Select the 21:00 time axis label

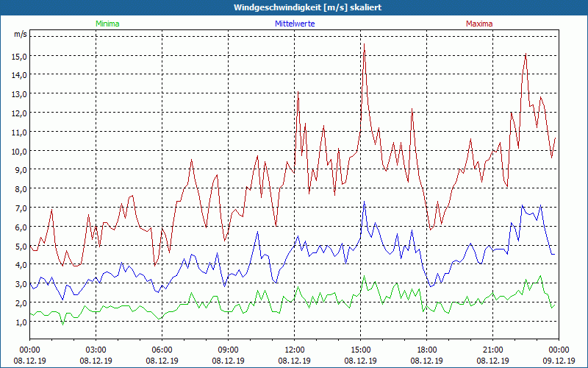click(493, 350)
